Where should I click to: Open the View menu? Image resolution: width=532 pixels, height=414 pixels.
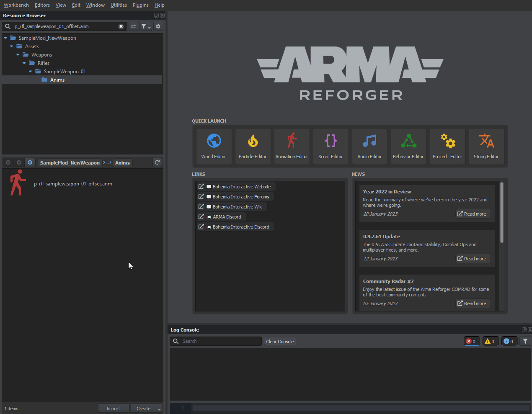click(x=61, y=5)
